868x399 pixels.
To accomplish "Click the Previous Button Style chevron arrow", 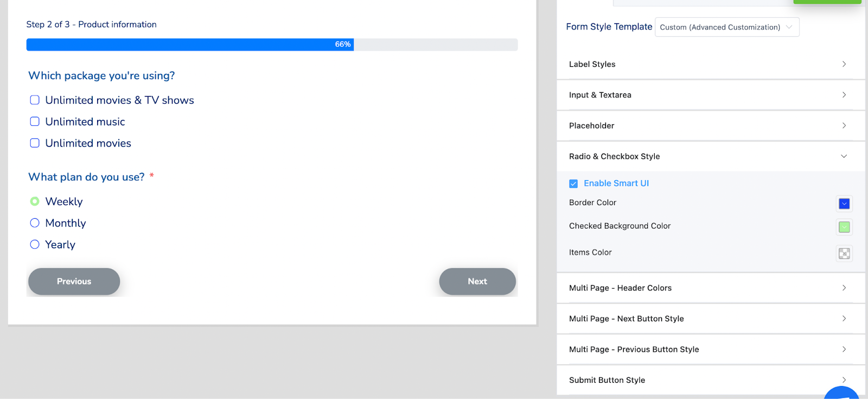I will (x=844, y=349).
